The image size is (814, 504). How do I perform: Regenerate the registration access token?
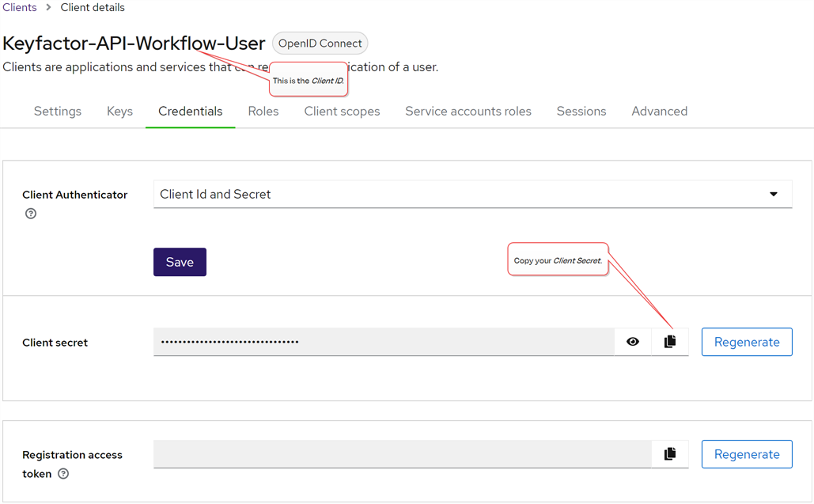tap(747, 454)
